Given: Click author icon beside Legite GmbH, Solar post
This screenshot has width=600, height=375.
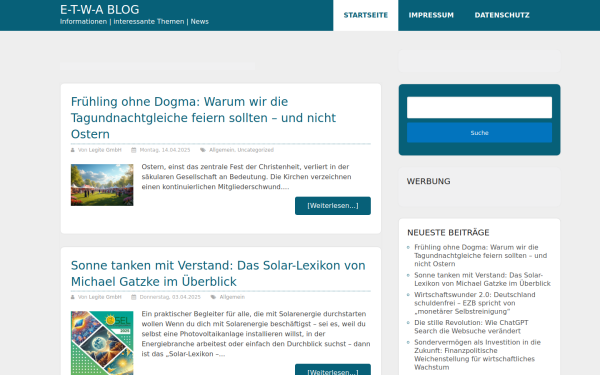Looking at the screenshot, I should [73, 297].
